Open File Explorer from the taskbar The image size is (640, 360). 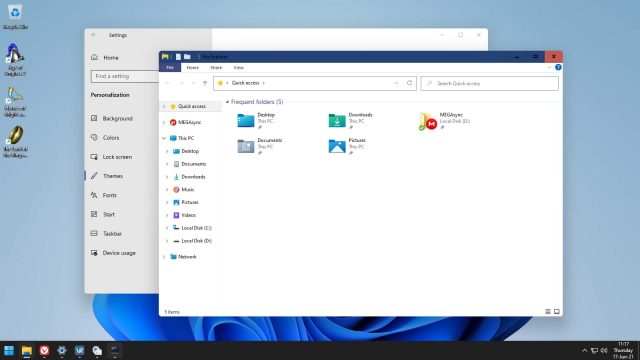[x=27, y=351]
